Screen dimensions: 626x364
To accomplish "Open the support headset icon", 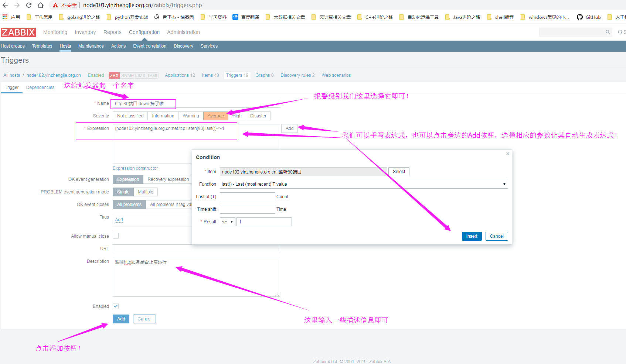I will pos(620,32).
